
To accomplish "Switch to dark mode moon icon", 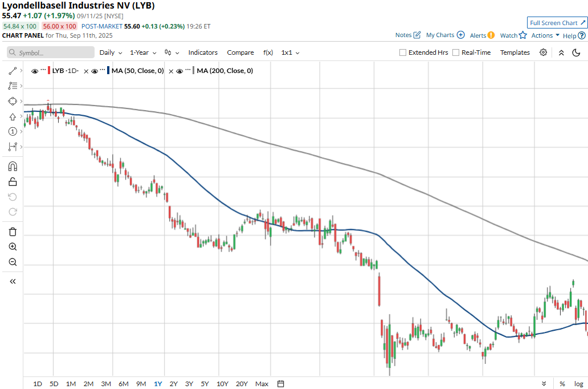I will pyautogui.click(x=577, y=52).
